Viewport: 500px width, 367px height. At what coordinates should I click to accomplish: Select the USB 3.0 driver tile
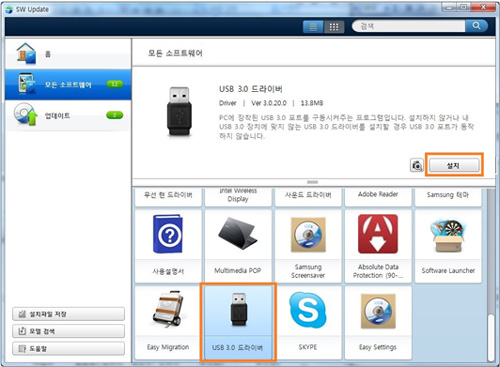pyautogui.click(x=238, y=323)
